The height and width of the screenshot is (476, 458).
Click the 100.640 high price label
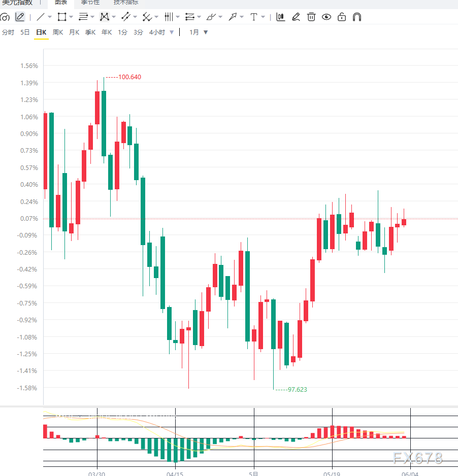pos(129,77)
